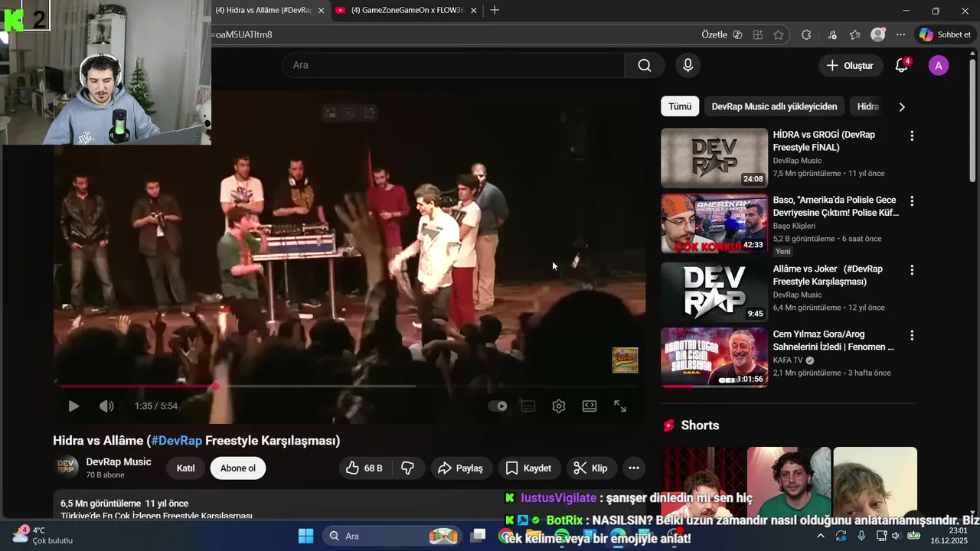Switch to Hidra vs Allâme browser tab

point(264,10)
